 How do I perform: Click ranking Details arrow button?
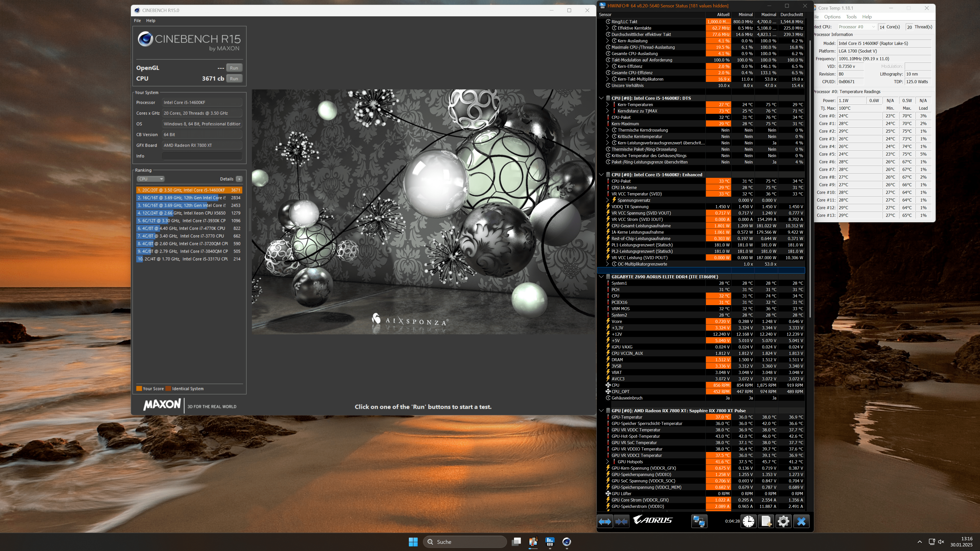(239, 179)
